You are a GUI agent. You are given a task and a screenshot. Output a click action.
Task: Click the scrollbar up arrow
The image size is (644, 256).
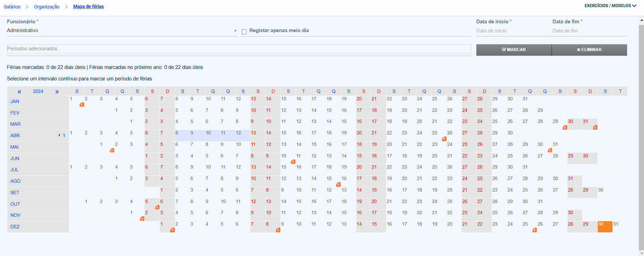[x=641, y=21]
